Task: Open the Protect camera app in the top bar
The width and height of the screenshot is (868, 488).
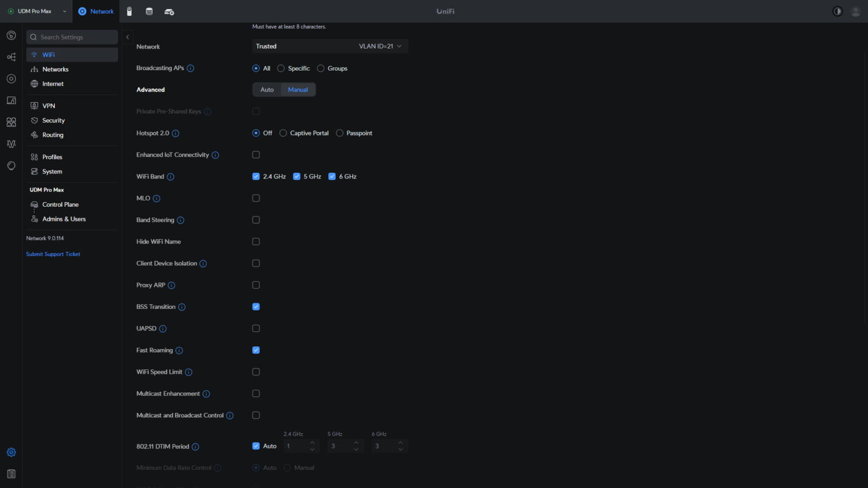Action: click(129, 11)
